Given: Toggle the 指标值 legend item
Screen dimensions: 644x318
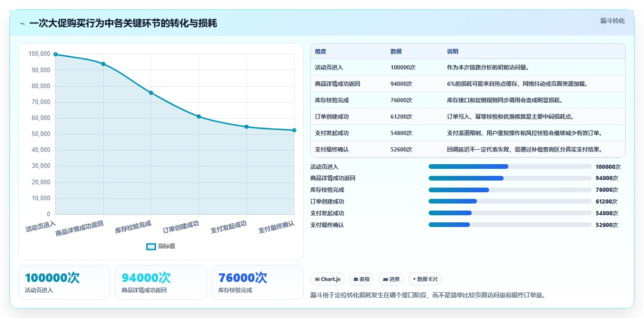Looking at the screenshot, I should pos(161,246).
